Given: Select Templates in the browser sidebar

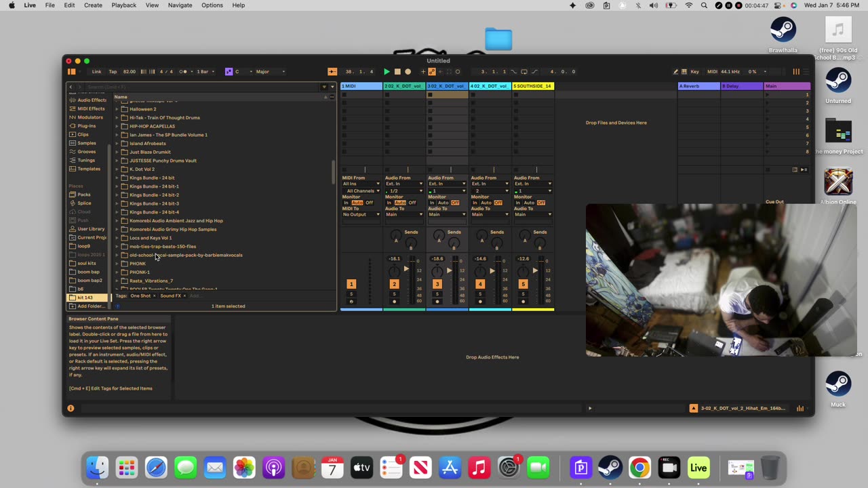Looking at the screenshot, I should (x=89, y=169).
